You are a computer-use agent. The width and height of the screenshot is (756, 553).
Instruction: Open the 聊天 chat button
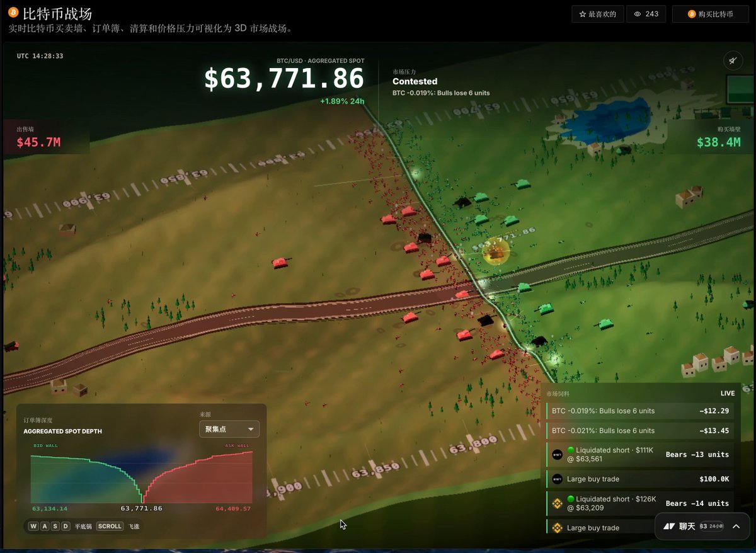click(688, 526)
